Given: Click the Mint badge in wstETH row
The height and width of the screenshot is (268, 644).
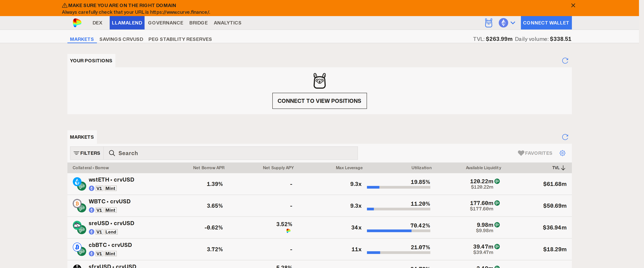Looking at the screenshot, I should (x=111, y=188).
